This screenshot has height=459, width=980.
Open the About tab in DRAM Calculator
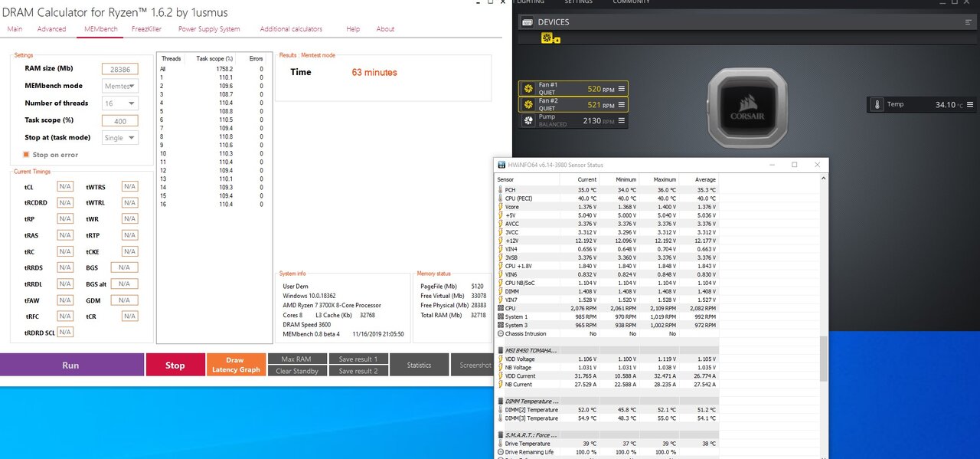(385, 29)
